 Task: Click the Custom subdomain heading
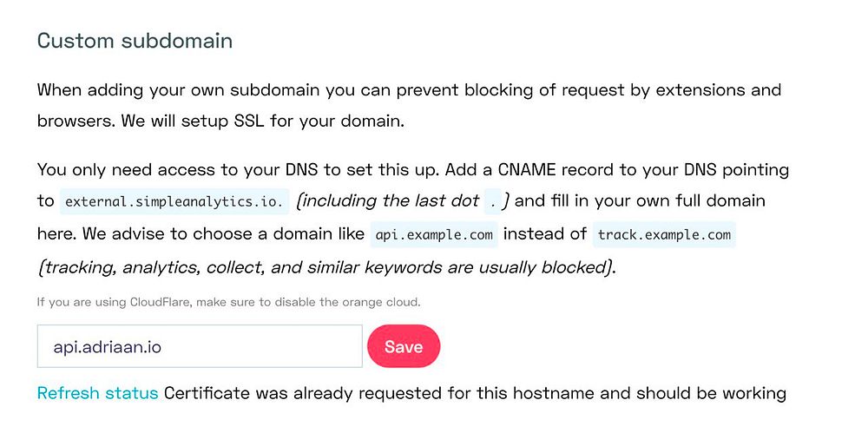135,41
